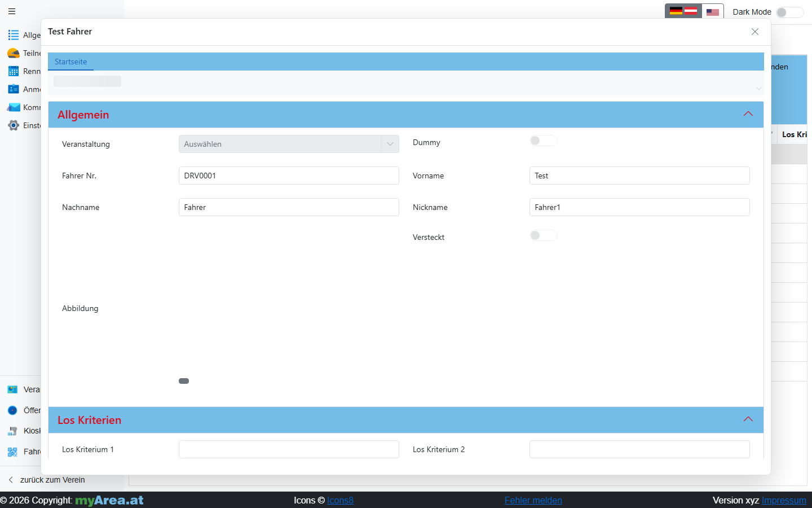This screenshot has width=812, height=508.
Task: Click in the Nachname field
Action: 289,207
